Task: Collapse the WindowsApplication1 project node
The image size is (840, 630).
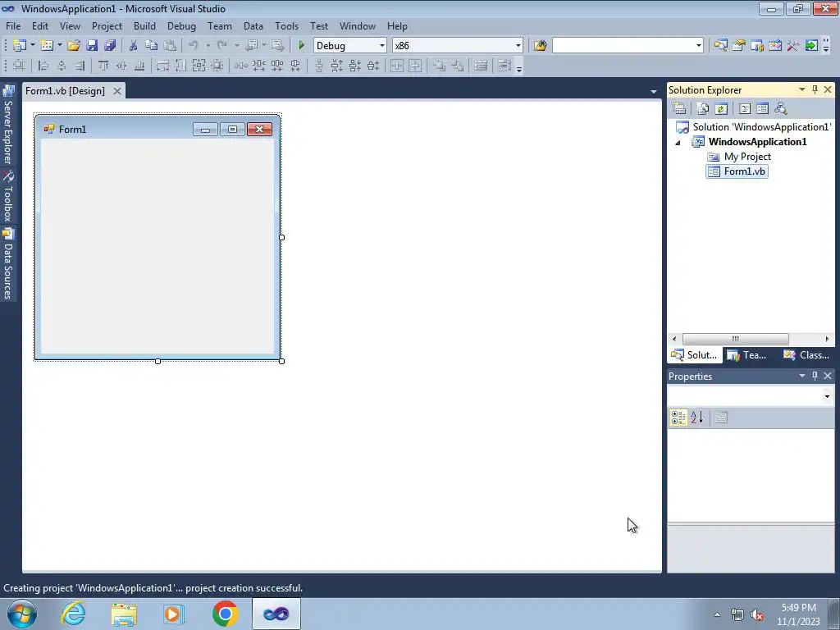Action: click(x=678, y=143)
